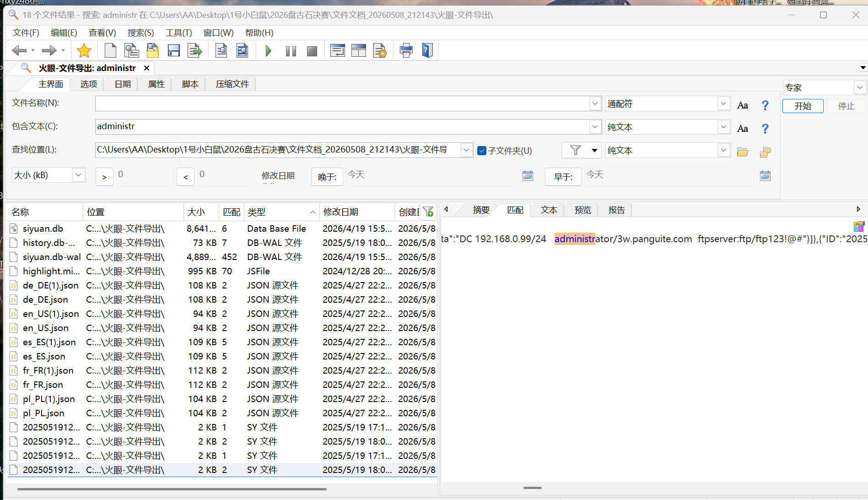Viewport: 868px width, 500px height.
Task: Open Favorites via the star icon
Action: 84,50
